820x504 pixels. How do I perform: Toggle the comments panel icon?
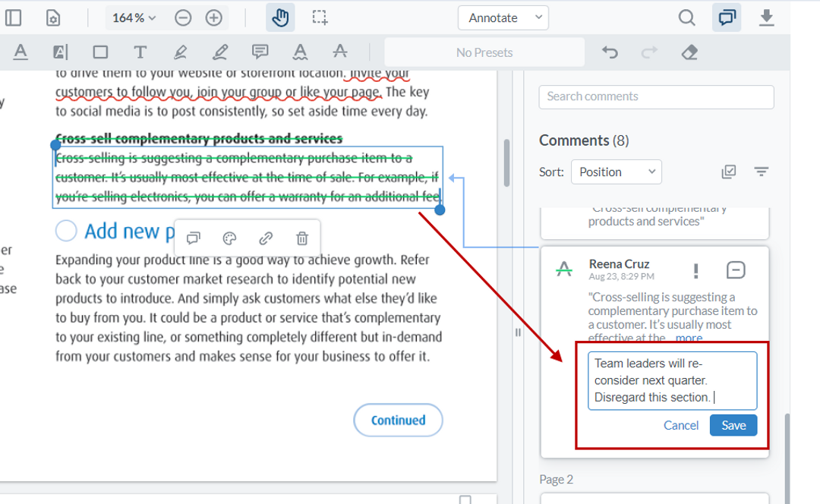(x=727, y=17)
